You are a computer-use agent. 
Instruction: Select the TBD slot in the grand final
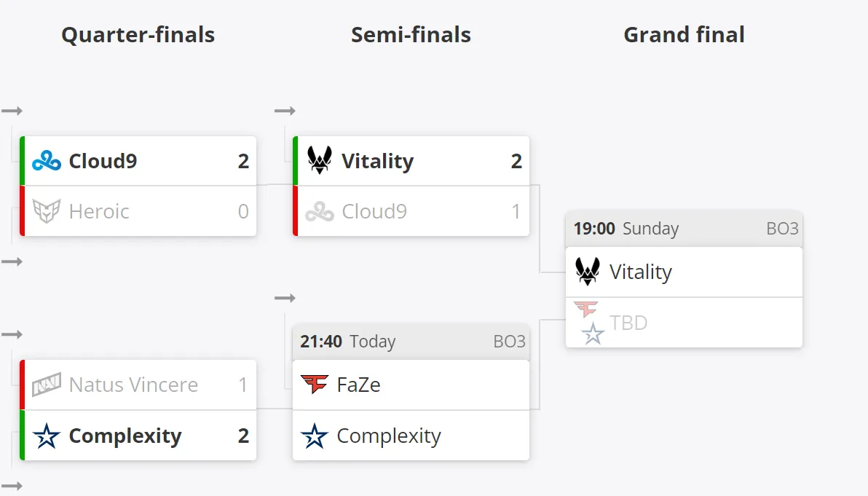(684, 323)
